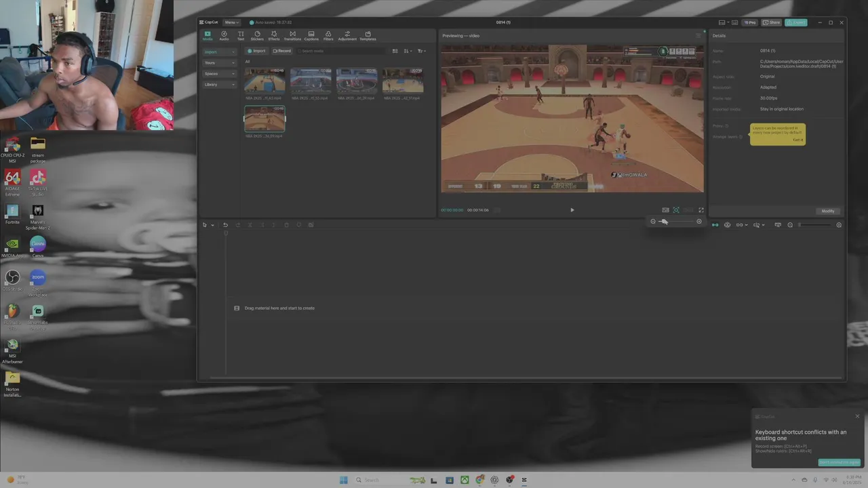
Task: Open the Transitions tab
Action: (x=292, y=35)
